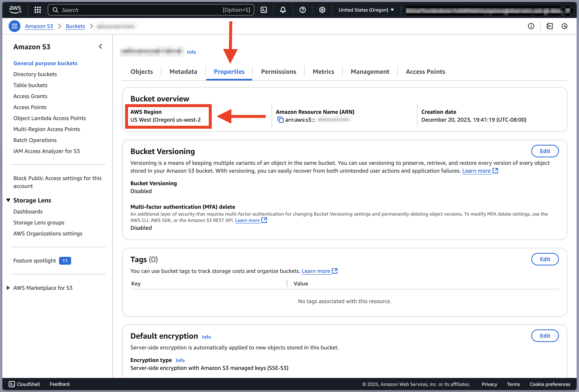
Task: Expand AWS Marketplace for S3 section
Action: 8,288
